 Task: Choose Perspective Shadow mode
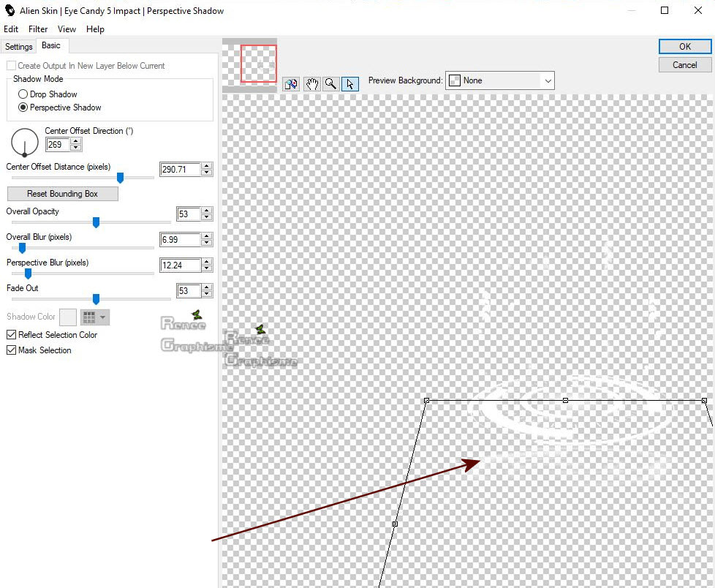point(23,108)
